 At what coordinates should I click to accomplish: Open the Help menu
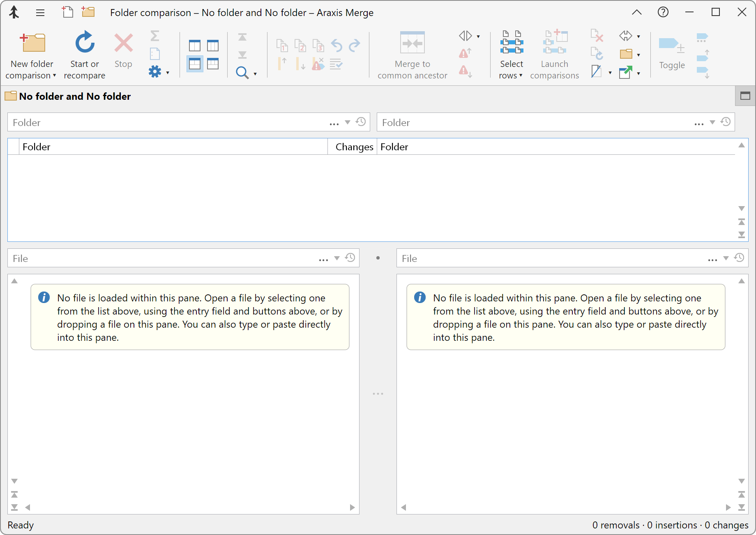(x=663, y=12)
